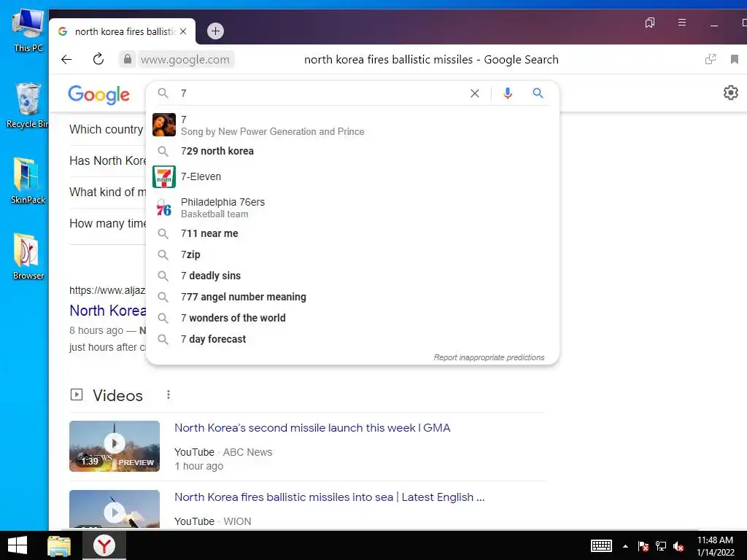747x560 pixels.
Task: Open the Videos section three-dot menu
Action: 169,394
